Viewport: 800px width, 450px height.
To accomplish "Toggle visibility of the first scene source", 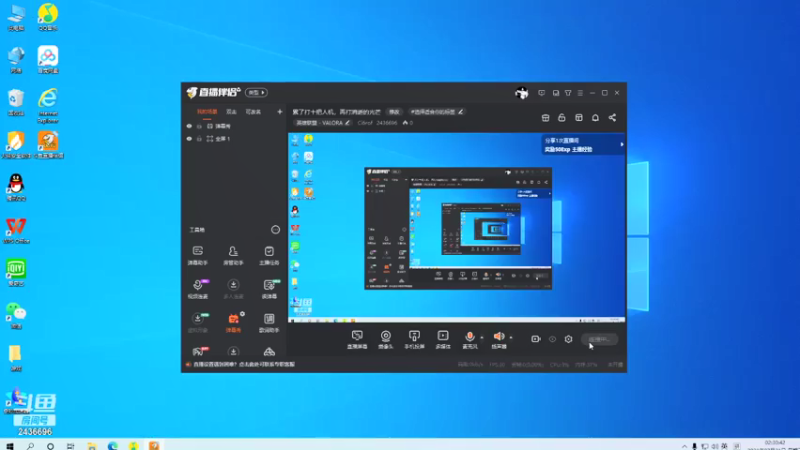I will tap(189, 126).
